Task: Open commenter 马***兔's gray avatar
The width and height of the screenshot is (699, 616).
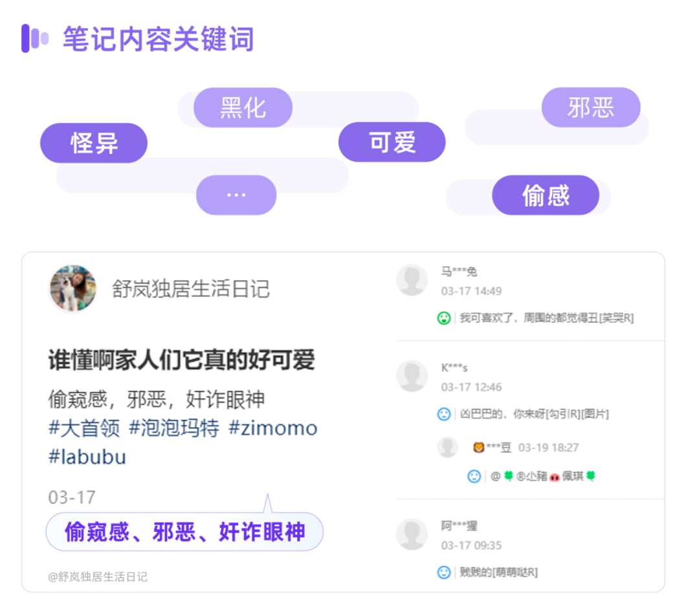Action: (x=412, y=280)
